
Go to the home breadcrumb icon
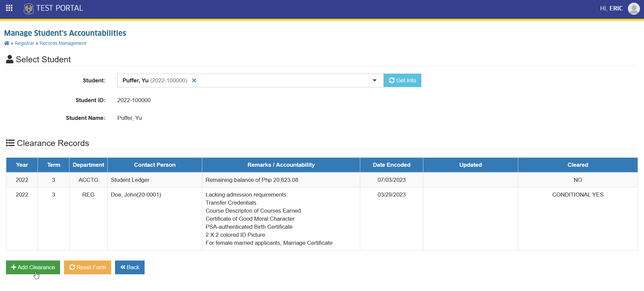(x=7, y=43)
